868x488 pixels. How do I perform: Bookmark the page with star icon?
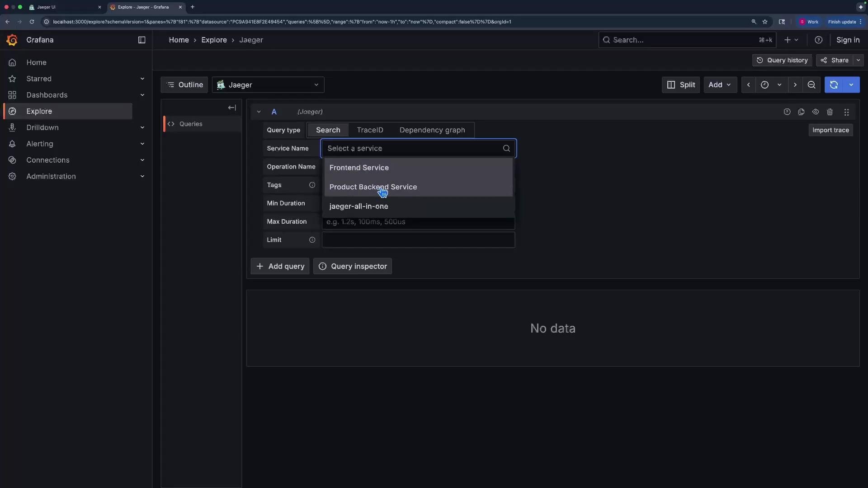765,22
